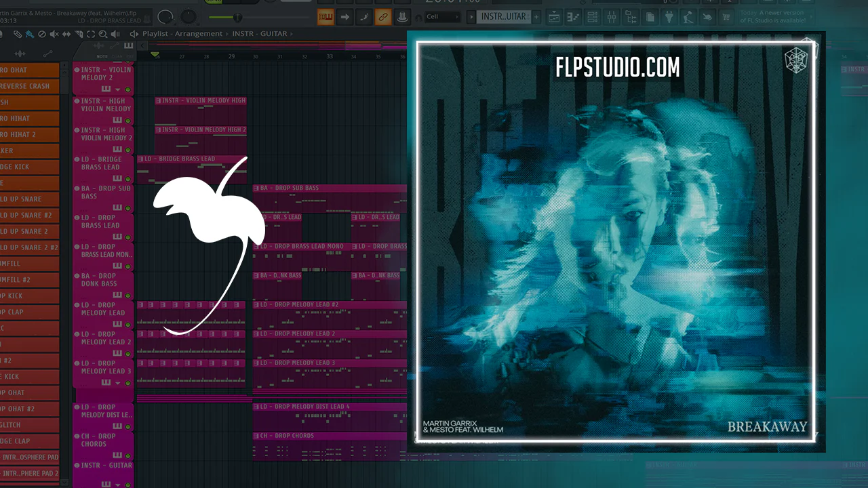Viewport: 868px width, 488px height.
Task: Click piano icon on LD - BRIDGE BRASS LEAD track
Action: point(117,178)
